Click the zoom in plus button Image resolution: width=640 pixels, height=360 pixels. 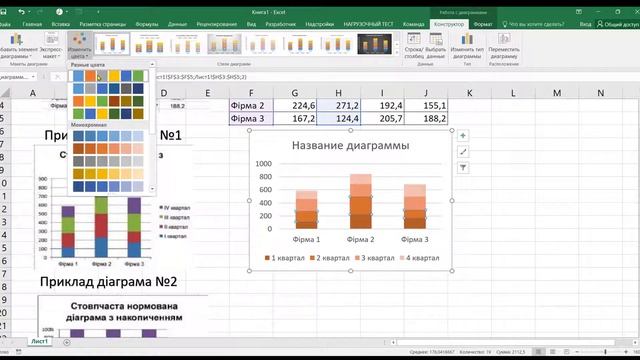(x=626, y=352)
